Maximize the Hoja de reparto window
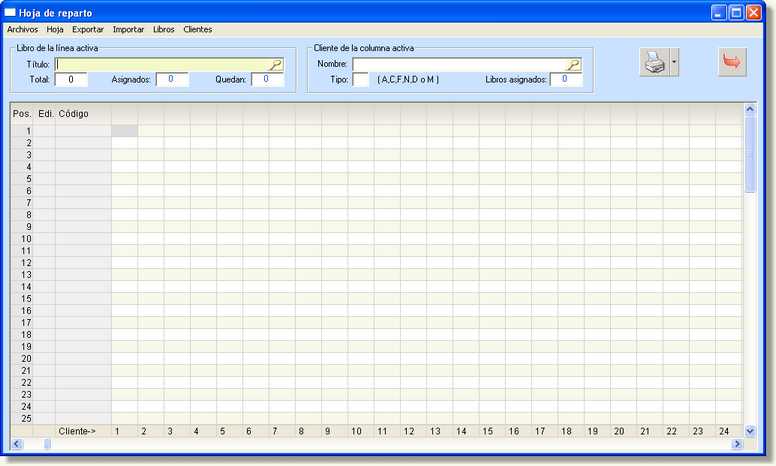Image resolution: width=776 pixels, height=466 pixels. pyautogui.click(x=736, y=12)
